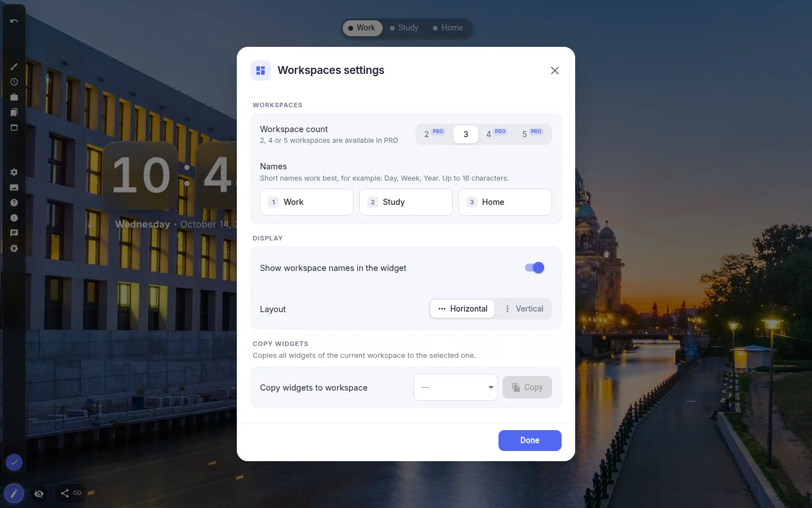Screen dimensions: 812x508
Task: Click the briefcase icon in the sidebar
Action: pos(14,97)
